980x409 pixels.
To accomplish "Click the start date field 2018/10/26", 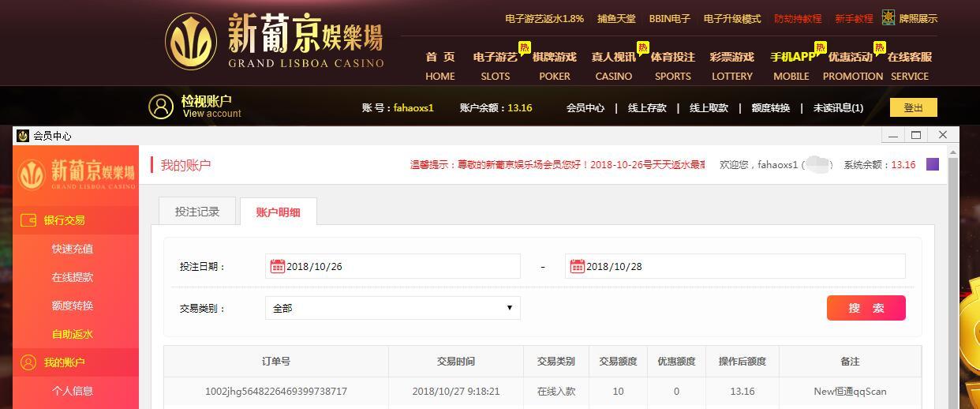I will [x=393, y=266].
